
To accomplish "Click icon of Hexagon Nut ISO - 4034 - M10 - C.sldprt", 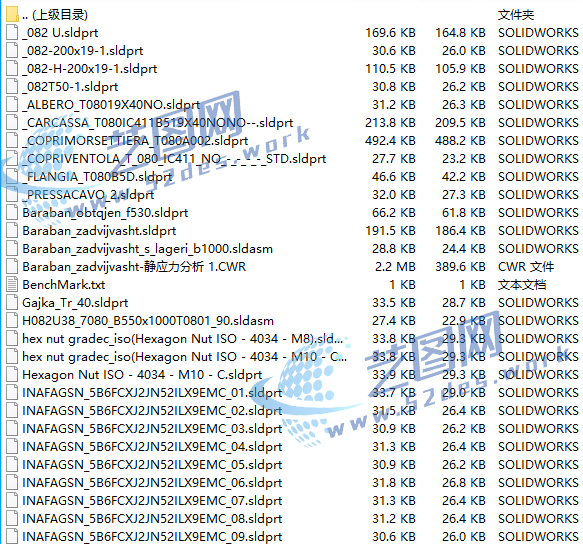I will pyautogui.click(x=12, y=374).
